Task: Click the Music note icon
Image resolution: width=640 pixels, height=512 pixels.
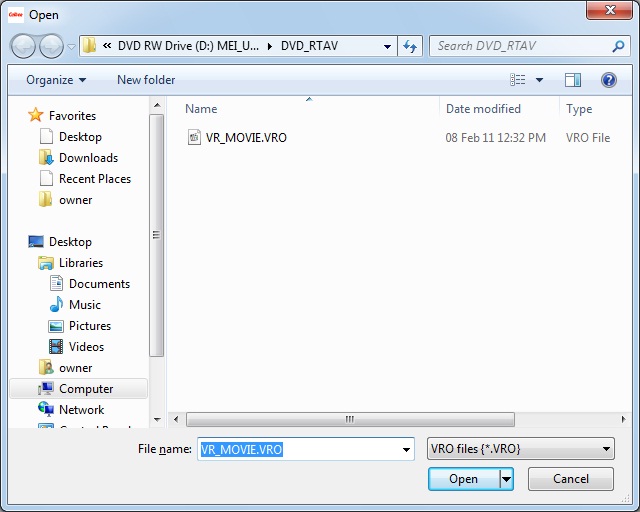Action: (x=56, y=305)
